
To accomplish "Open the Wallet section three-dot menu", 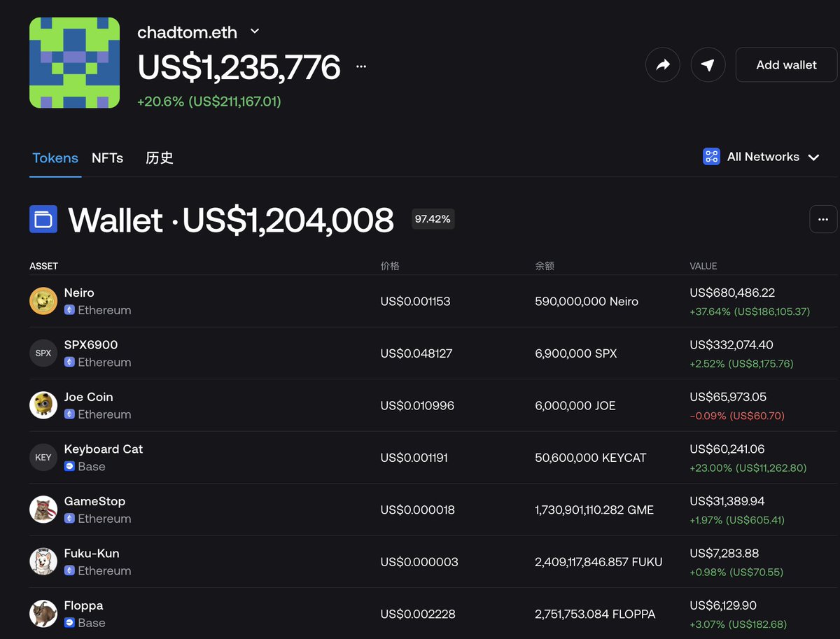I will [x=823, y=219].
